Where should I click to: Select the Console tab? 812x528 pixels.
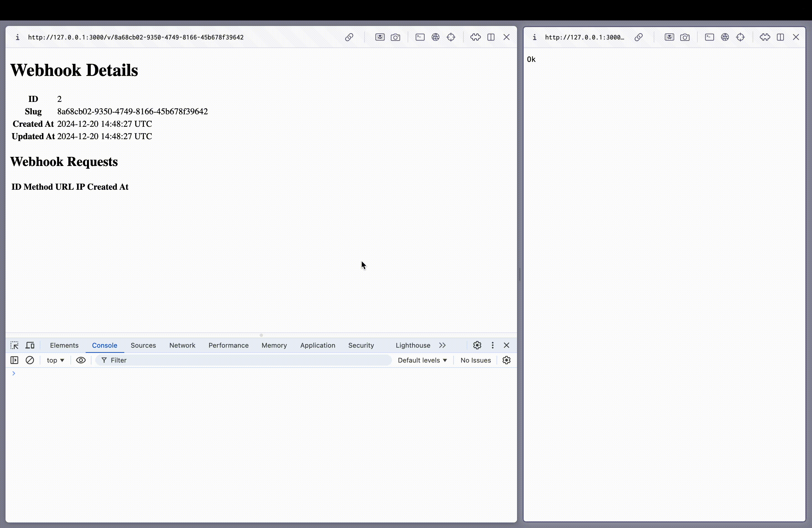104,345
